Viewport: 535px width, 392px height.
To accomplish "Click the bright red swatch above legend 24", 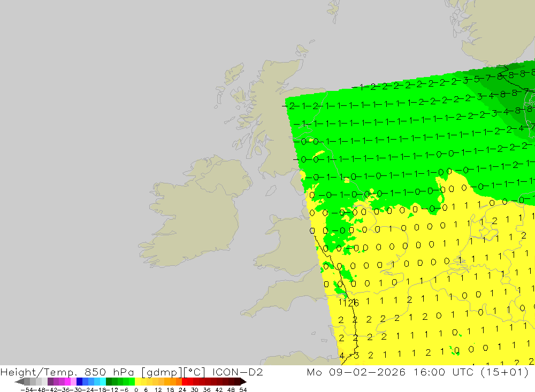I will [185, 382].
